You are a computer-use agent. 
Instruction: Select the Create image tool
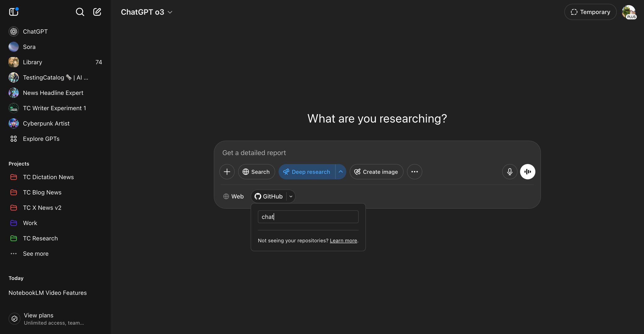click(x=376, y=172)
